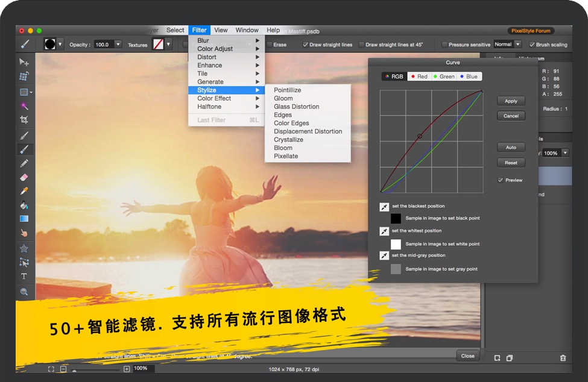Select the Paint Bucket tool
Viewport: 588px width, 382px height.
(24, 205)
